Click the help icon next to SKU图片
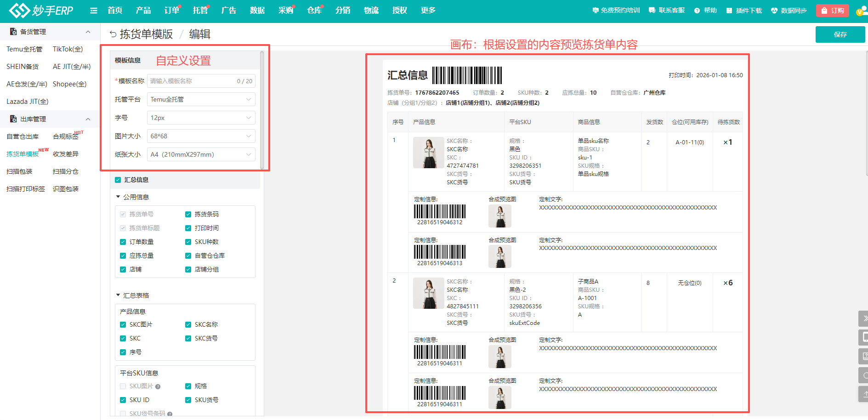Image resolution: width=868 pixels, height=420 pixels. (158, 387)
